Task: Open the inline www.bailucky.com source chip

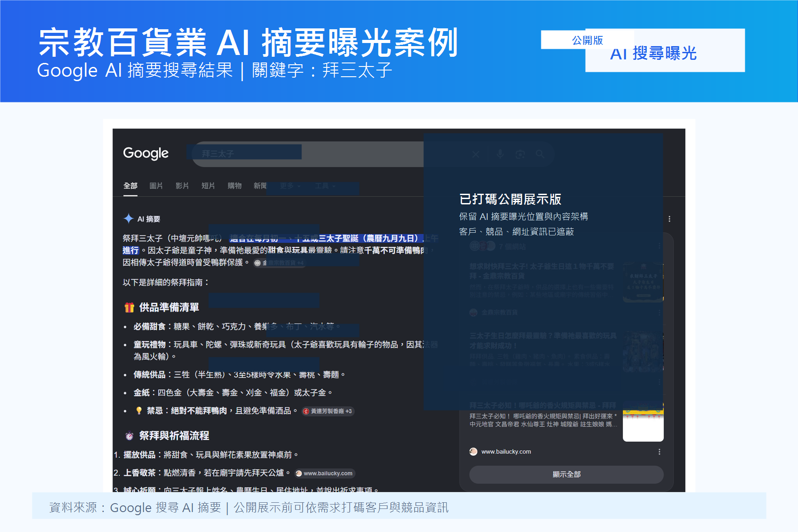Action: [x=325, y=473]
